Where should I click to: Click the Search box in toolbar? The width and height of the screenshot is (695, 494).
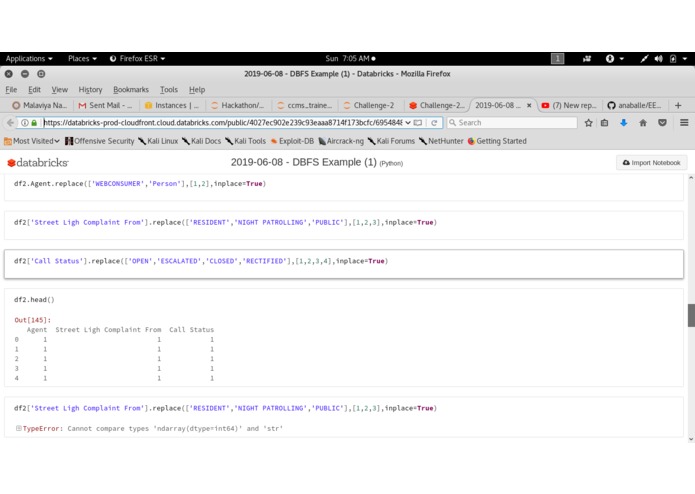click(512, 123)
